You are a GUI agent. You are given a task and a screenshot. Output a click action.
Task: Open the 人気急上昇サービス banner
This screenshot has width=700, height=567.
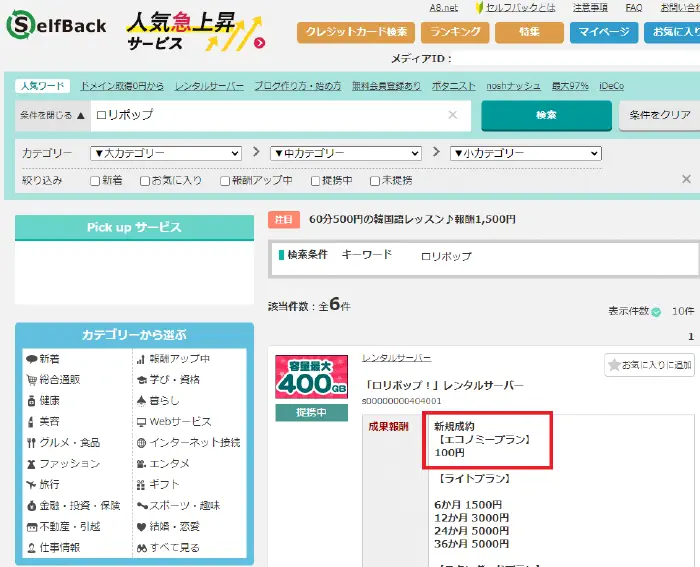coord(196,33)
